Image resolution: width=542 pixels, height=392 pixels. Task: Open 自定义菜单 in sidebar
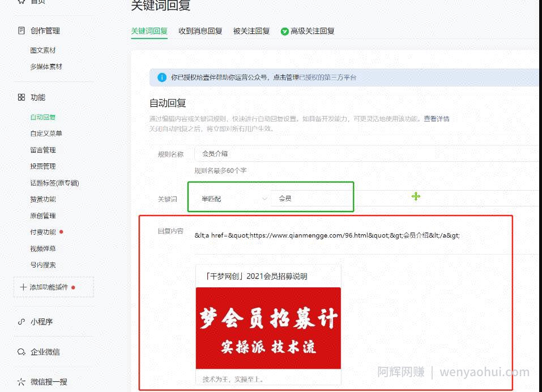pyautogui.click(x=46, y=133)
